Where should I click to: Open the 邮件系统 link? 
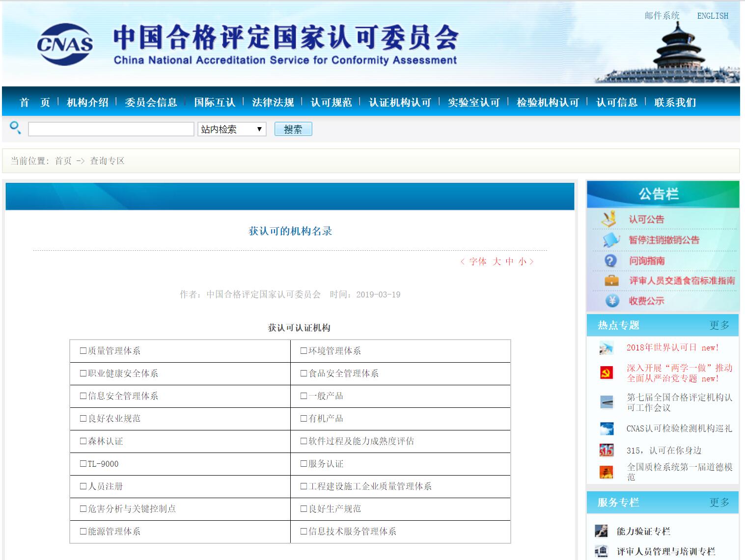pos(662,16)
